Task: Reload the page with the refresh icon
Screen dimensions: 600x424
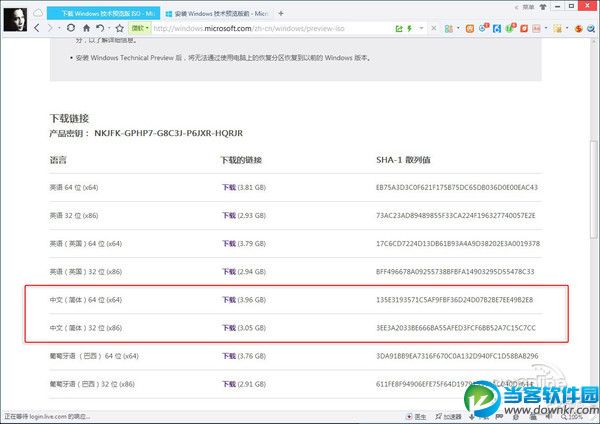Action: (71, 28)
